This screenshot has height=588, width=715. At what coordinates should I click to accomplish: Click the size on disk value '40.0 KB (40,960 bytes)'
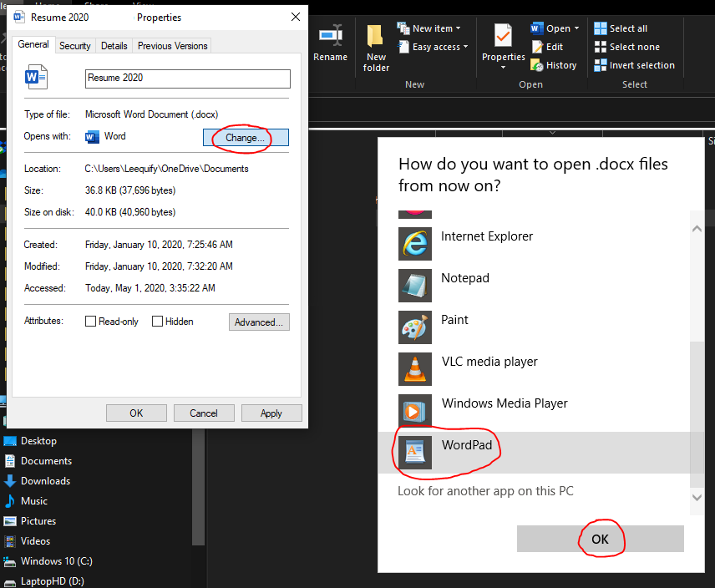[130, 212]
